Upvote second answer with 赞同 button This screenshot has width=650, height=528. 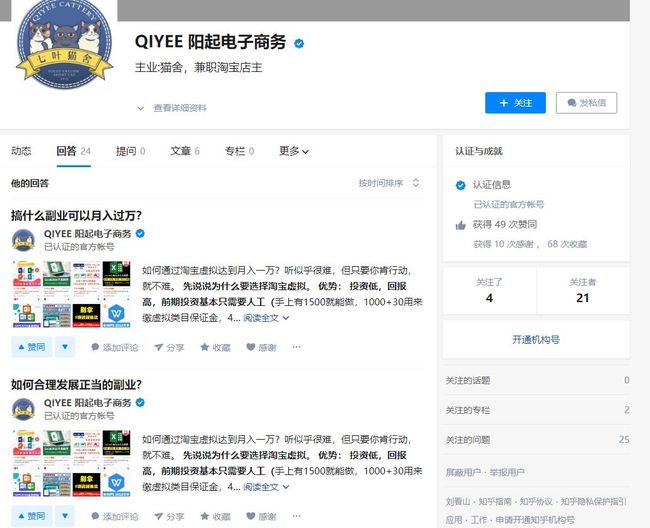(32, 516)
